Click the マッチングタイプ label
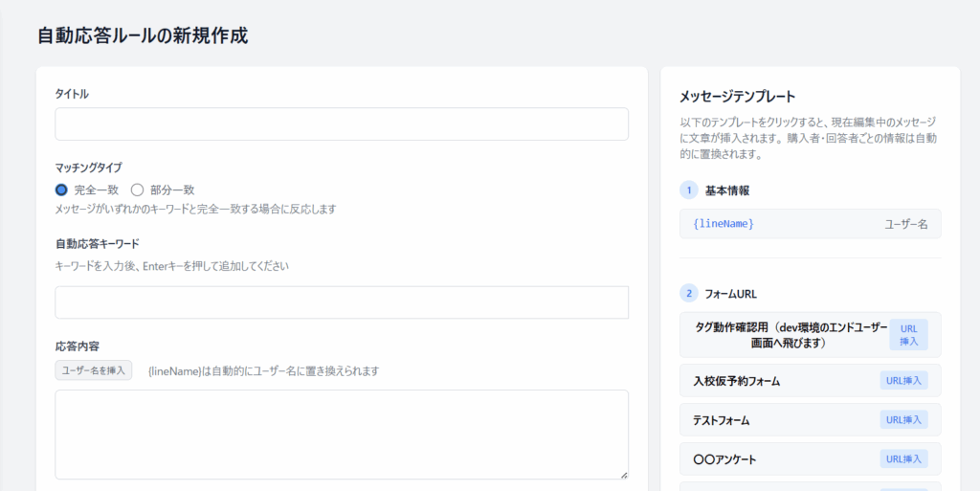Image resolution: width=980 pixels, height=491 pixels. (x=89, y=167)
